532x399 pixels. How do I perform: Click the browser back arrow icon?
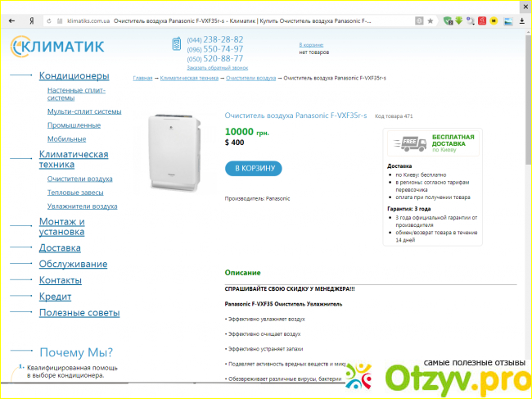pos(12,21)
